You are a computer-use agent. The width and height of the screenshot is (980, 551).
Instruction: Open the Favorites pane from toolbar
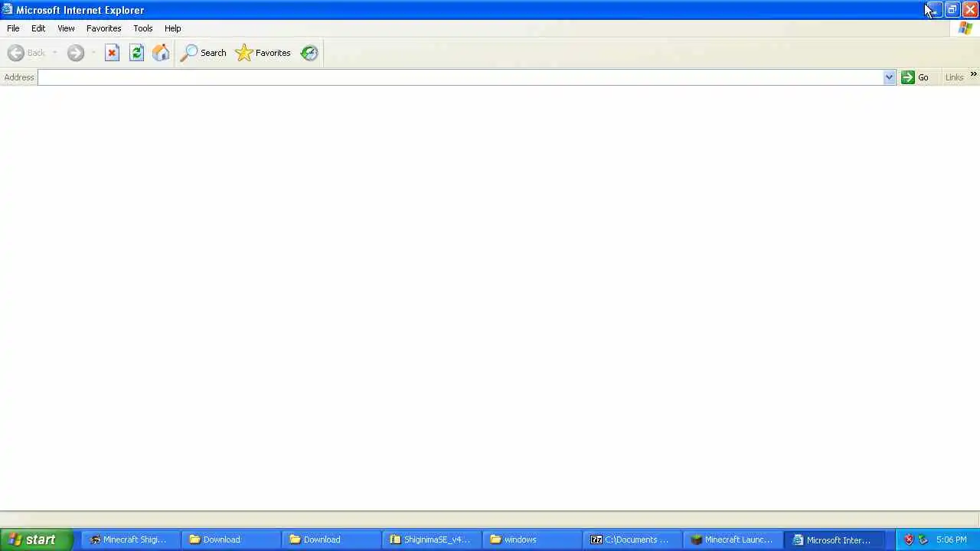(263, 53)
